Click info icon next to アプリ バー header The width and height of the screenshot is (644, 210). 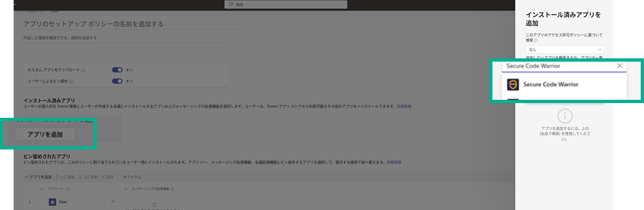(68, 189)
